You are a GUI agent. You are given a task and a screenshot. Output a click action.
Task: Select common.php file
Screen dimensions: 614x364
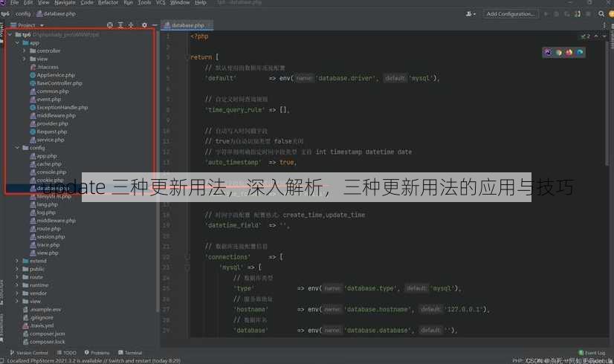point(49,91)
